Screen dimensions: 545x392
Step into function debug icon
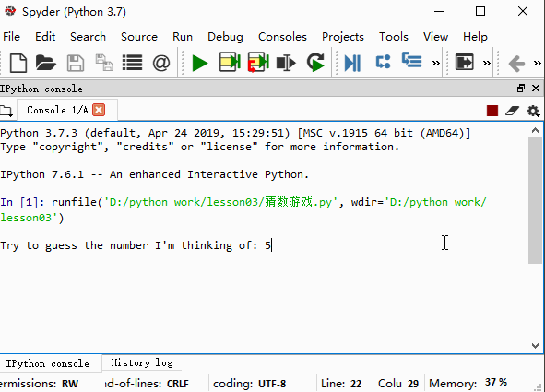click(383, 62)
